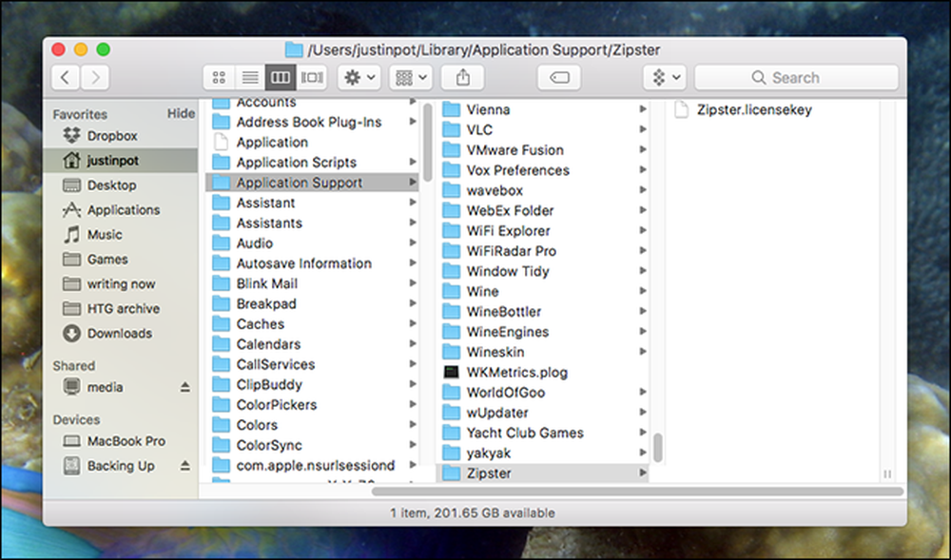The image size is (951, 560).
Task: Select the WorldOfGoo folder
Action: [542, 393]
